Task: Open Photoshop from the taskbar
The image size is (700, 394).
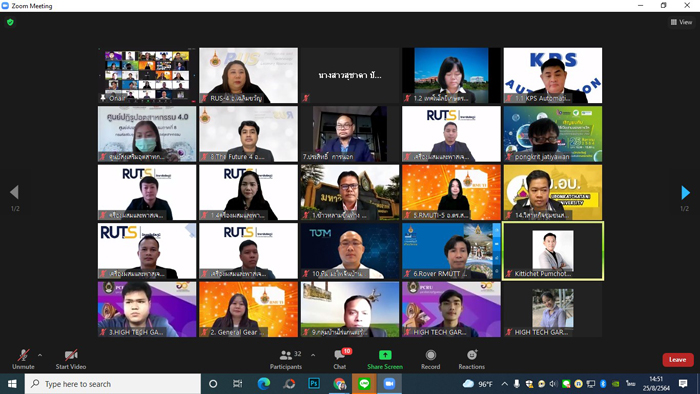Action: [x=314, y=384]
